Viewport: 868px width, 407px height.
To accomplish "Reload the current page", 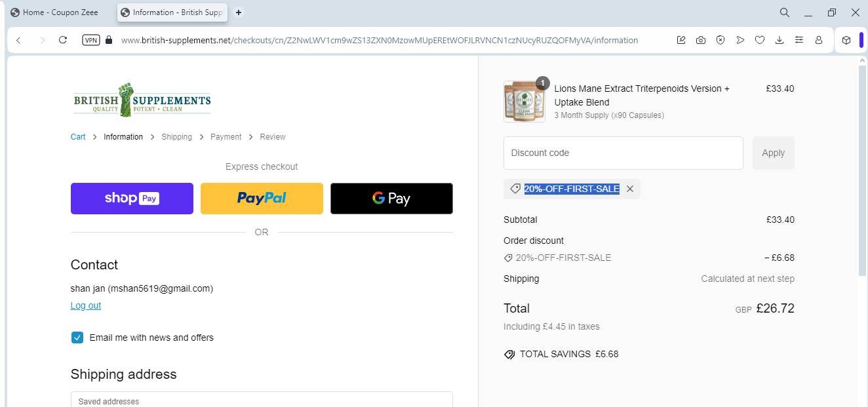I will [x=63, y=40].
